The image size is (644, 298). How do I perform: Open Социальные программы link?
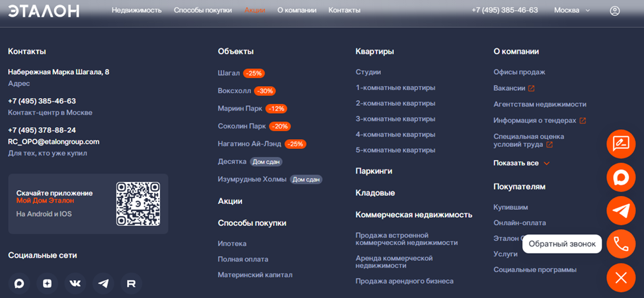(x=535, y=270)
